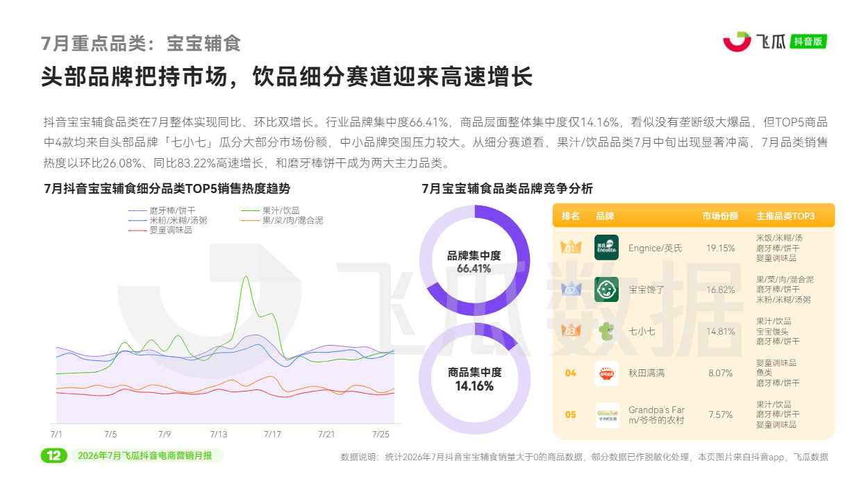Click the rank 04 number
The image size is (868, 488).
(570, 373)
